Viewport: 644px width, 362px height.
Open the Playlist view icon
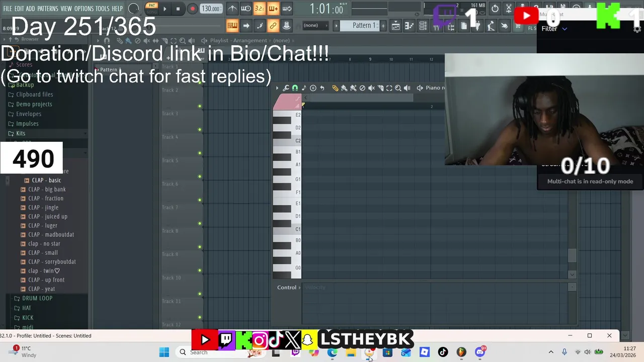[x=396, y=26]
